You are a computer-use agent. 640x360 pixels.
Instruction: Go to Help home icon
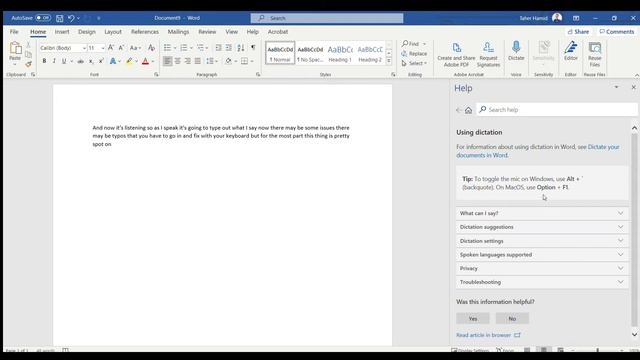[x=469, y=110]
